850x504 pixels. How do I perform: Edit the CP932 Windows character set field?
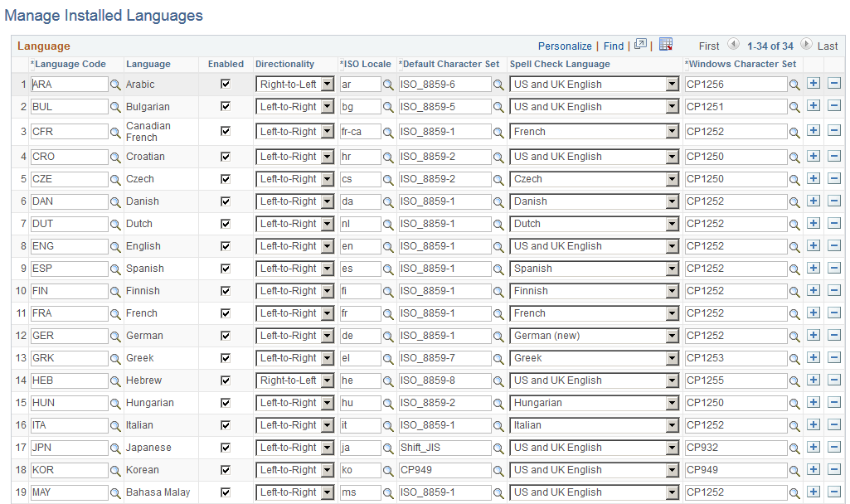736,448
